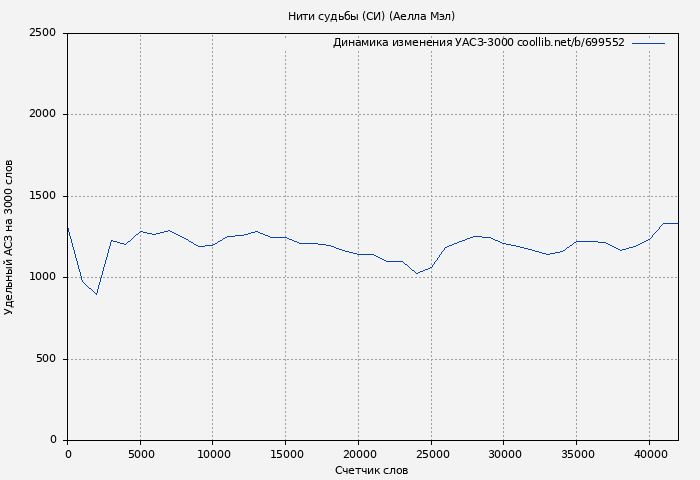Viewport: 700px width, 480px height.
Task: Click the 1000 tick label on y-axis
Action: pyautogui.click(x=42, y=277)
